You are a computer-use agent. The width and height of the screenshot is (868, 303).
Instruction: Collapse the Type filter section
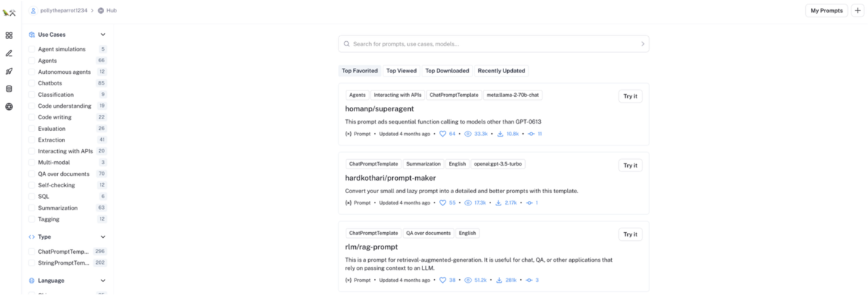tap(103, 236)
